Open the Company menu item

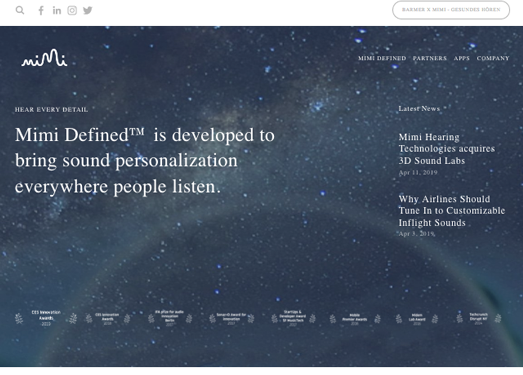[x=493, y=58]
